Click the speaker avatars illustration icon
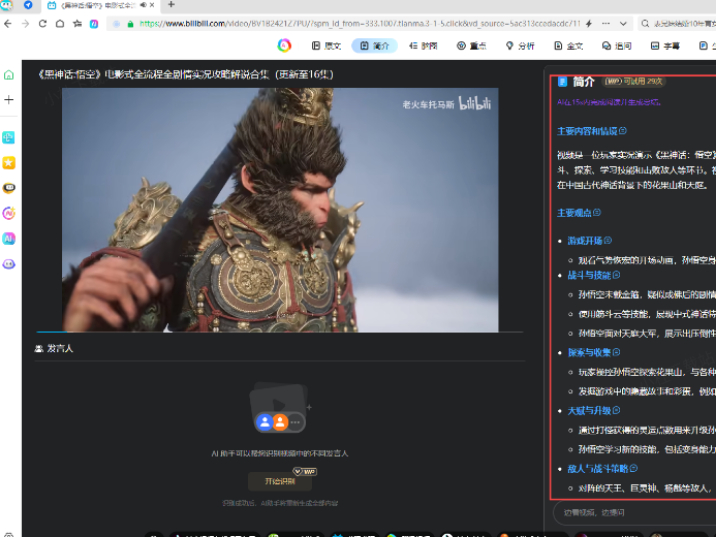The width and height of the screenshot is (716, 537). (279, 407)
